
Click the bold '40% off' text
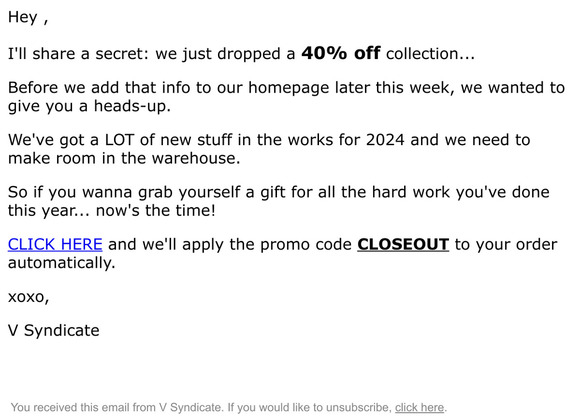(x=340, y=53)
